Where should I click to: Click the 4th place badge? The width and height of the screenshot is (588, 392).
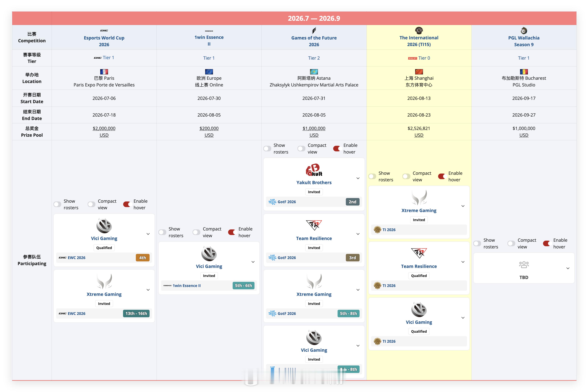click(x=143, y=258)
